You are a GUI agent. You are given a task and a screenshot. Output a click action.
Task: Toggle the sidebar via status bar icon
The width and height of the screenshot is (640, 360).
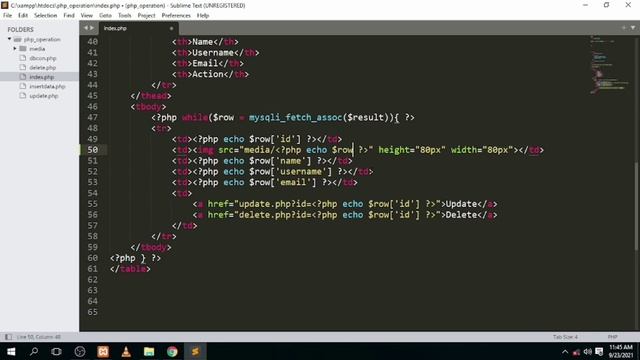point(8,337)
